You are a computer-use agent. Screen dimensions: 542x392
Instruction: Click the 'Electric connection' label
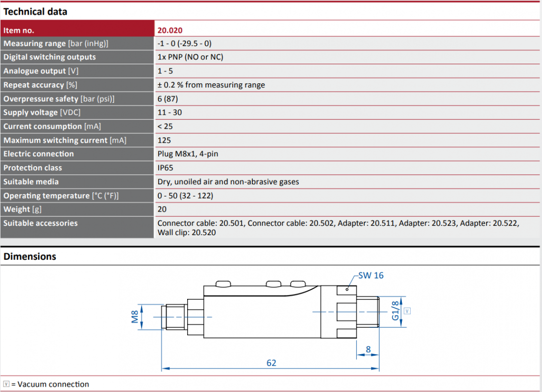coord(39,154)
